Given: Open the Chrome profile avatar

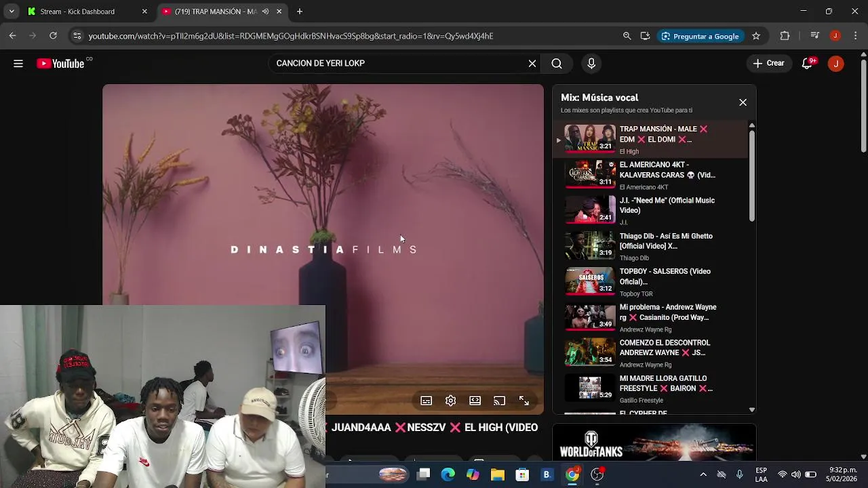Looking at the screenshot, I should click(x=835, y=36).
